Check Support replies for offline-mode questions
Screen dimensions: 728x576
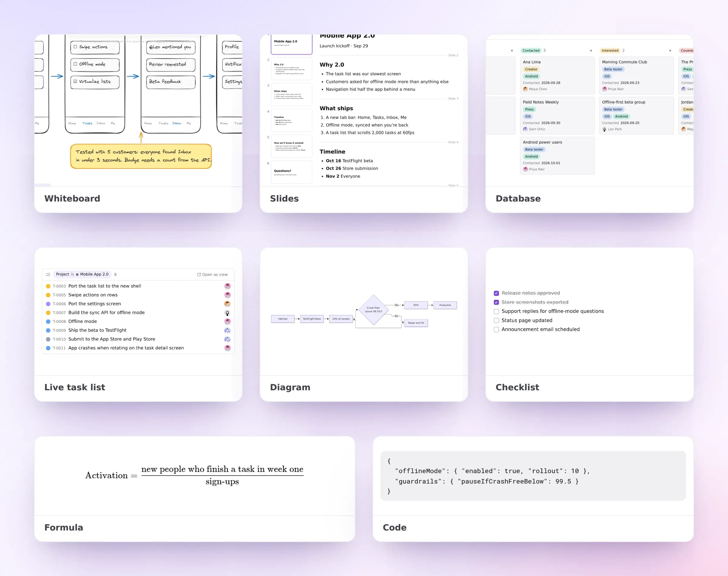(x=496, y=312)
